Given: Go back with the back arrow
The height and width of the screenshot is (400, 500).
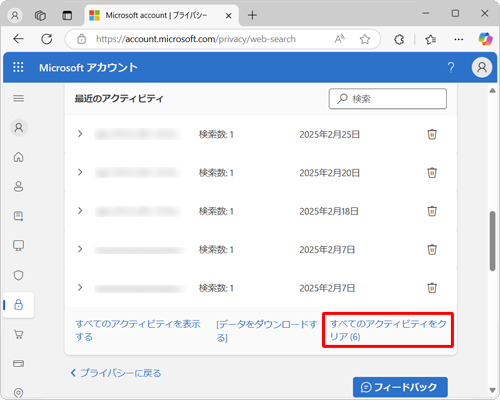Looking at the screenshot, I should [x=18, y=39].
